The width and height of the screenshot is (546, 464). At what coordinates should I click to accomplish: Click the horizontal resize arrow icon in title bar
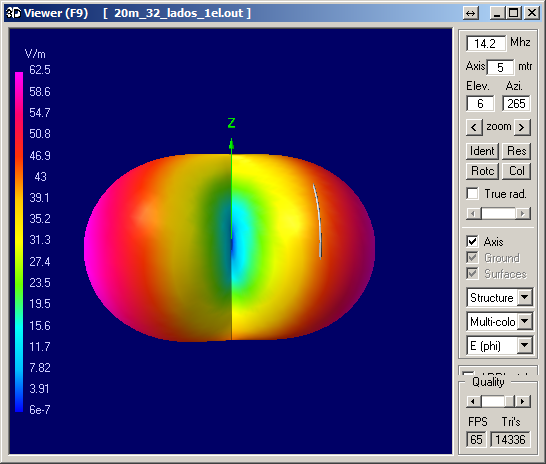(471, 14)
